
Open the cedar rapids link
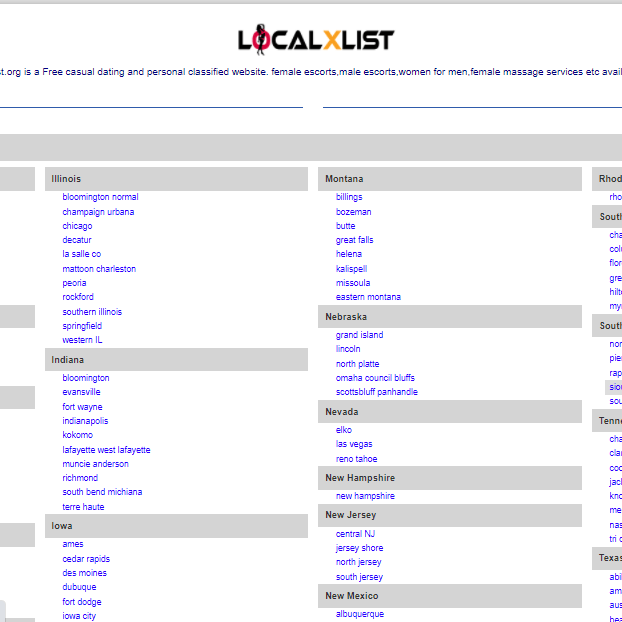tap(86, 559)
